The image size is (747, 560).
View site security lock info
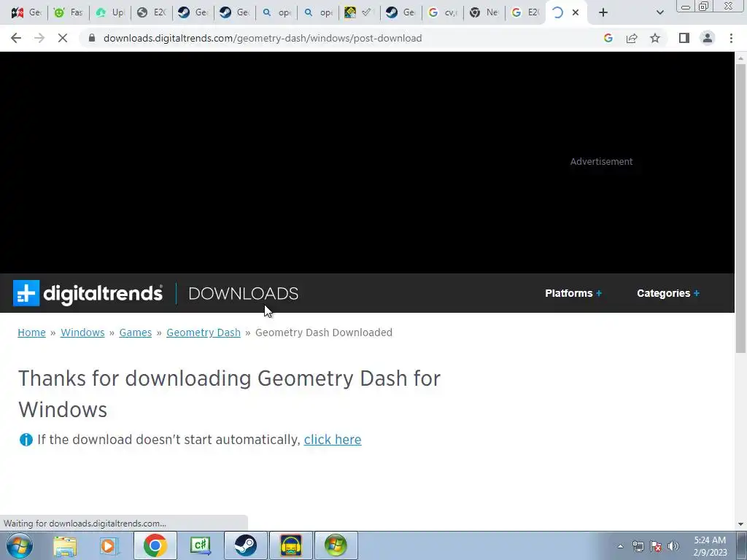(x=92, y=38)
